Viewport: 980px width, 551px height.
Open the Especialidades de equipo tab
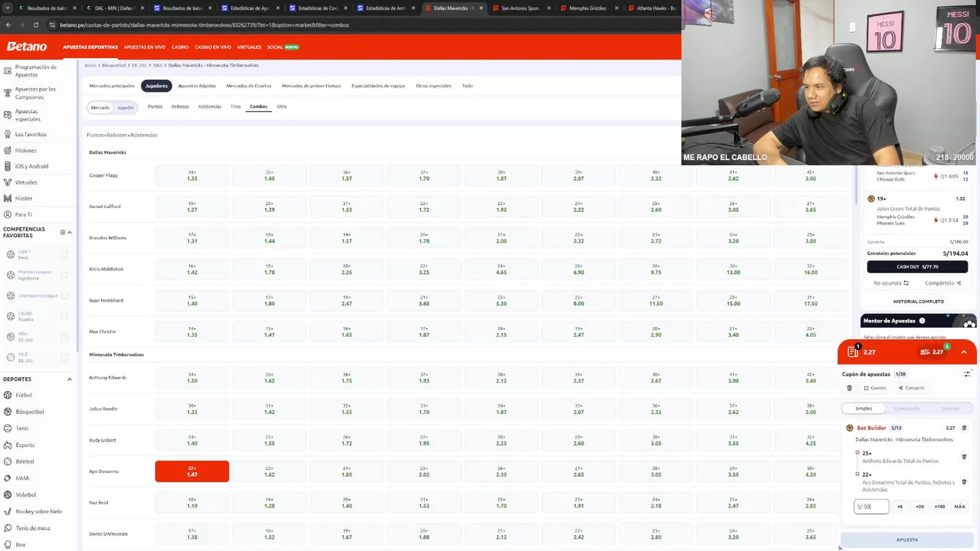point(378,86)
